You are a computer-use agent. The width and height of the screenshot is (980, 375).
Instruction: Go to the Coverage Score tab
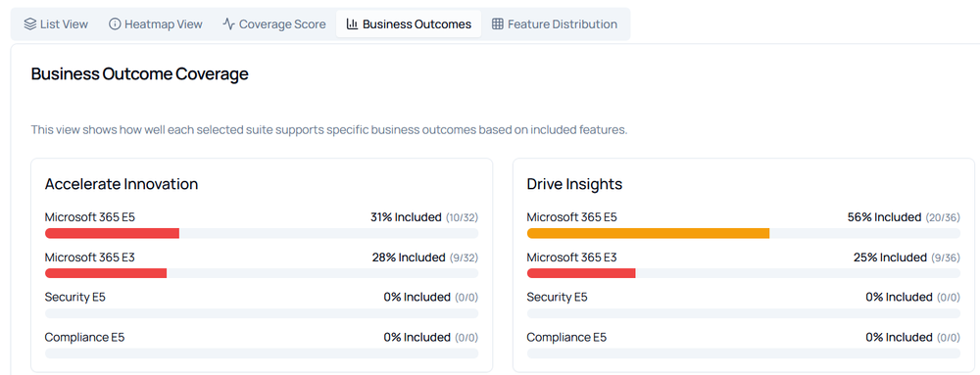coord(274,24)
